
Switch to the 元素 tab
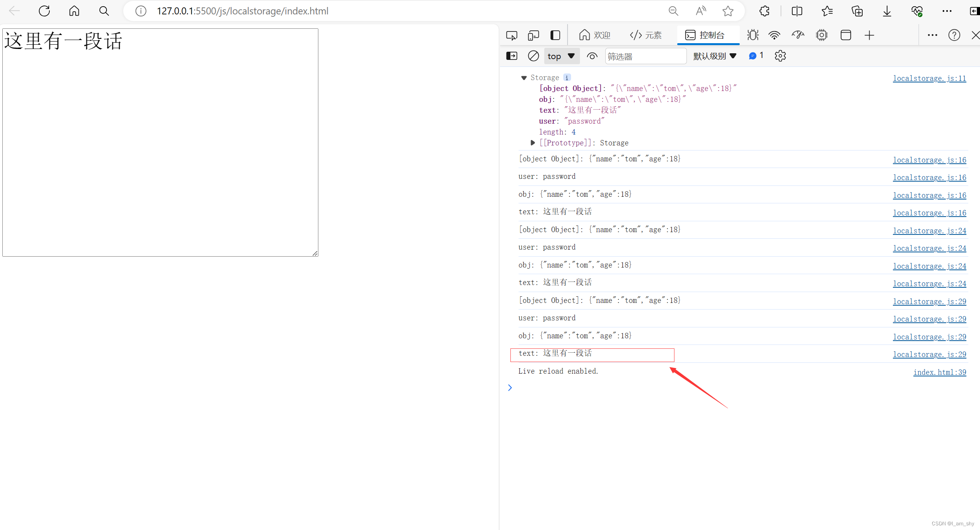coord(646,35)
